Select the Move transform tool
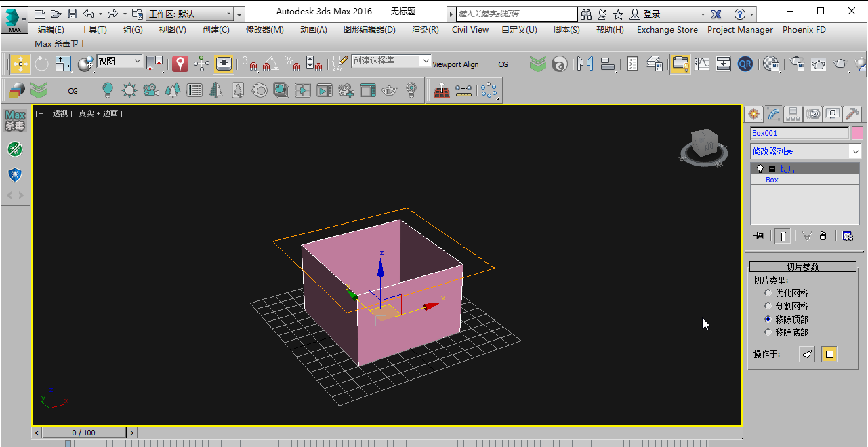 [20, 64]
